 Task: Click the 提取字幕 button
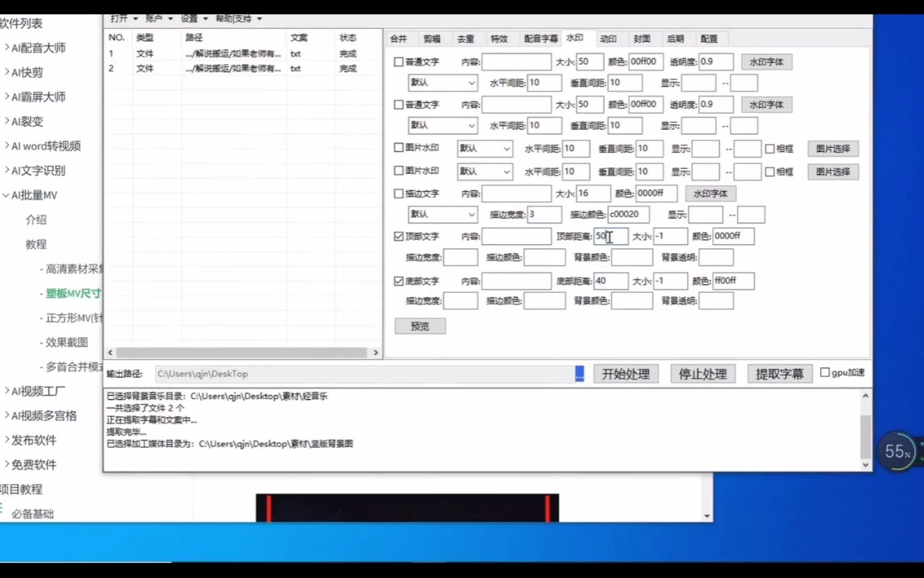coord(780,374)
